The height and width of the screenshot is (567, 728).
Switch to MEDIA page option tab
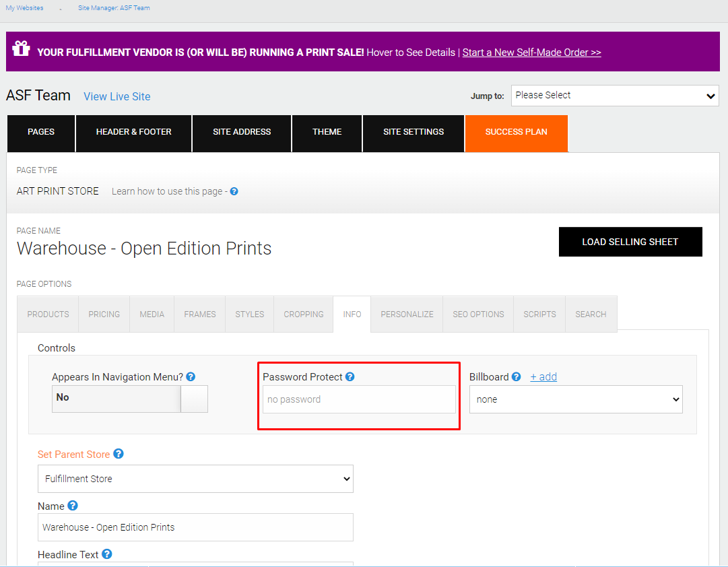point(152,314)
